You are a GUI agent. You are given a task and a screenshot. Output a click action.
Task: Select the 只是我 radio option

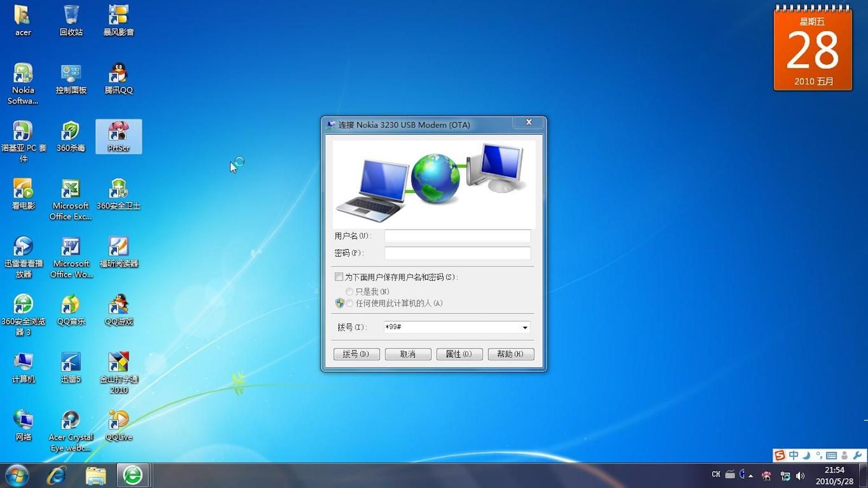[x=350, y=291]
